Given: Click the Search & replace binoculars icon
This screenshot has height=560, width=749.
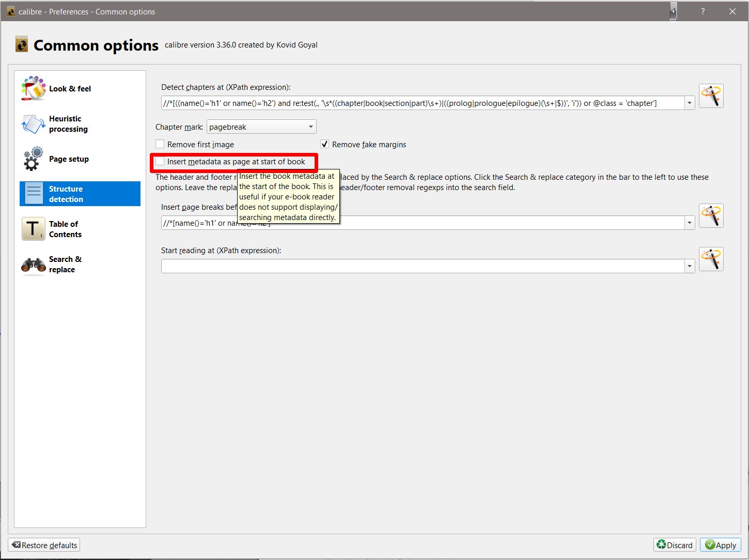Looking at the screenshot, I should (34, 265).
